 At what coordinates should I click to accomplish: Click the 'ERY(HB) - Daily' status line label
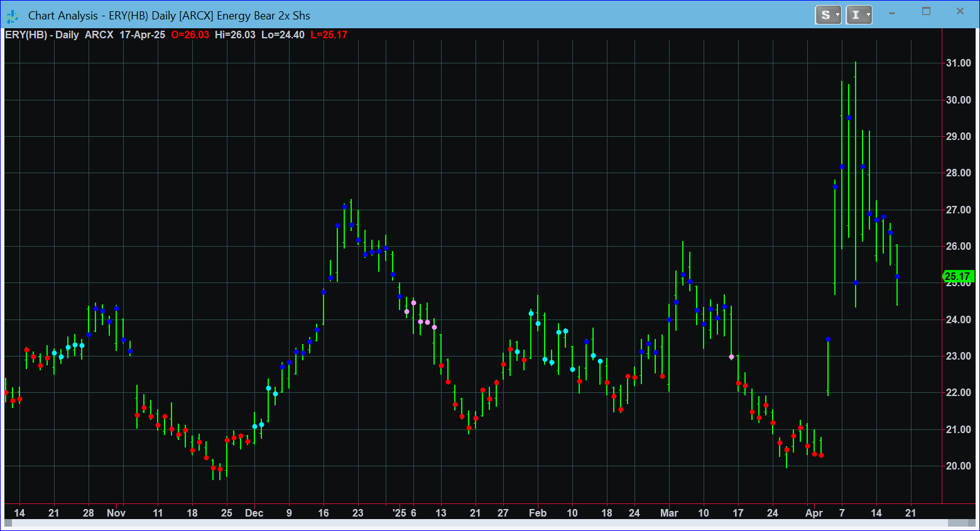pos(42,35)
